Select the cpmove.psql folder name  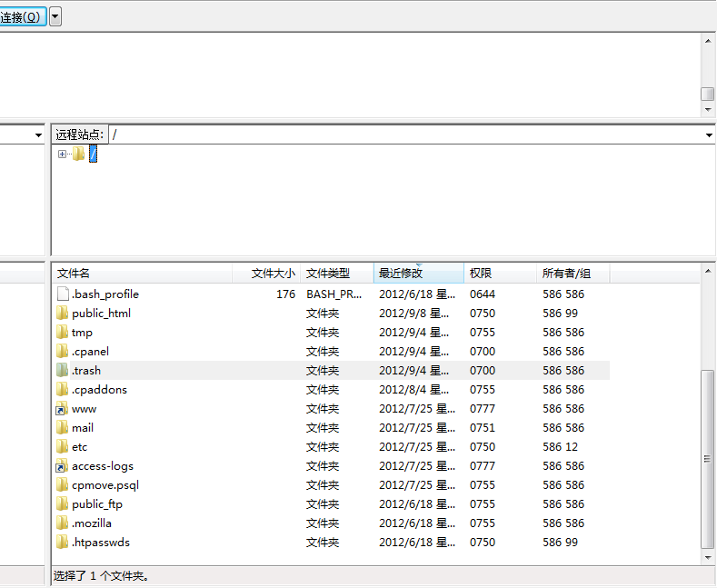click(105, 485)
